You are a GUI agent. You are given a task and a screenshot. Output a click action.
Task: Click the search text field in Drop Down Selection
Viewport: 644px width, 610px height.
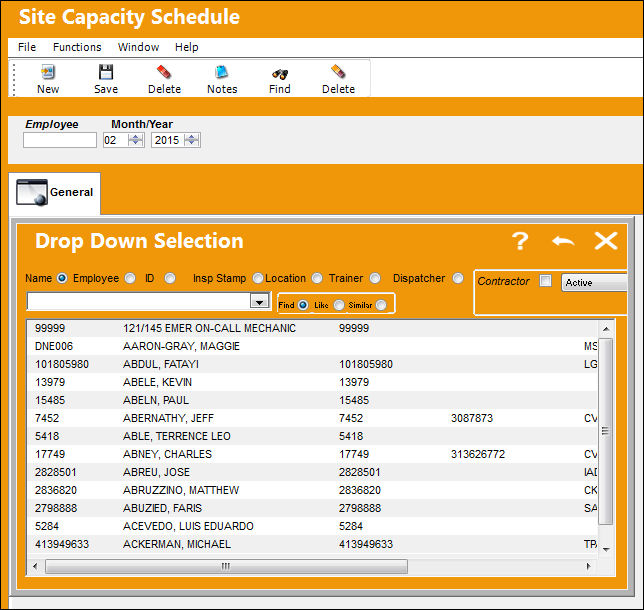pyautogui.click(x=138, y=302)
